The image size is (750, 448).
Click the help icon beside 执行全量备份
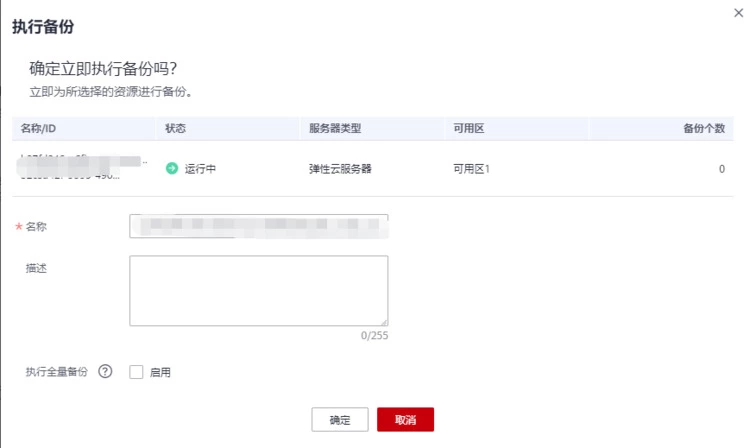tap(105, 372)
